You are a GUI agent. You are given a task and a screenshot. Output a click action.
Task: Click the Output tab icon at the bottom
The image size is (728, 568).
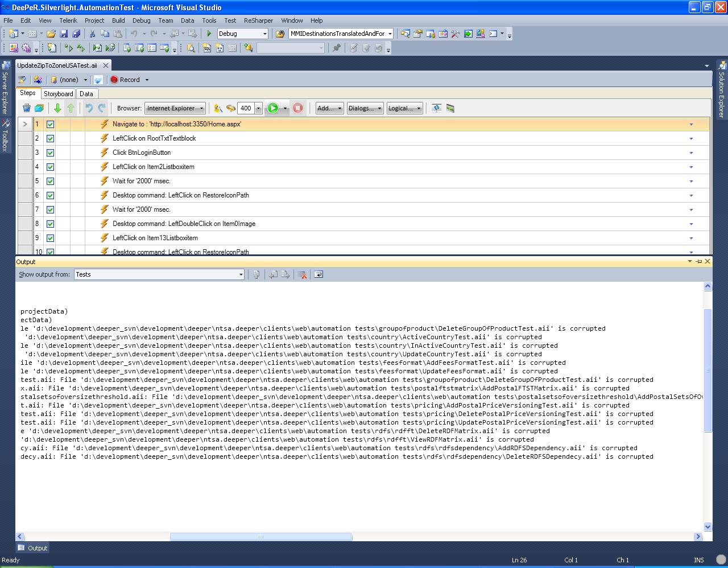21,548
